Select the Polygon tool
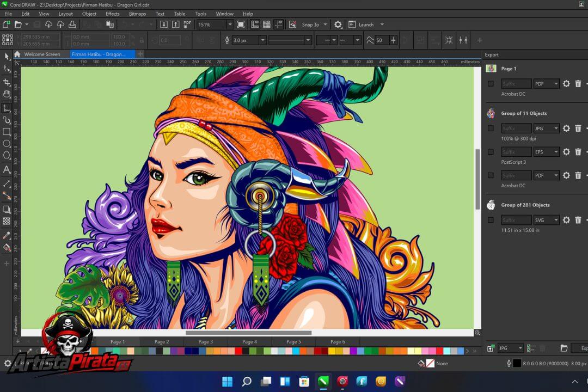Viewport: 588px width, 392px height. pos(7,155)
